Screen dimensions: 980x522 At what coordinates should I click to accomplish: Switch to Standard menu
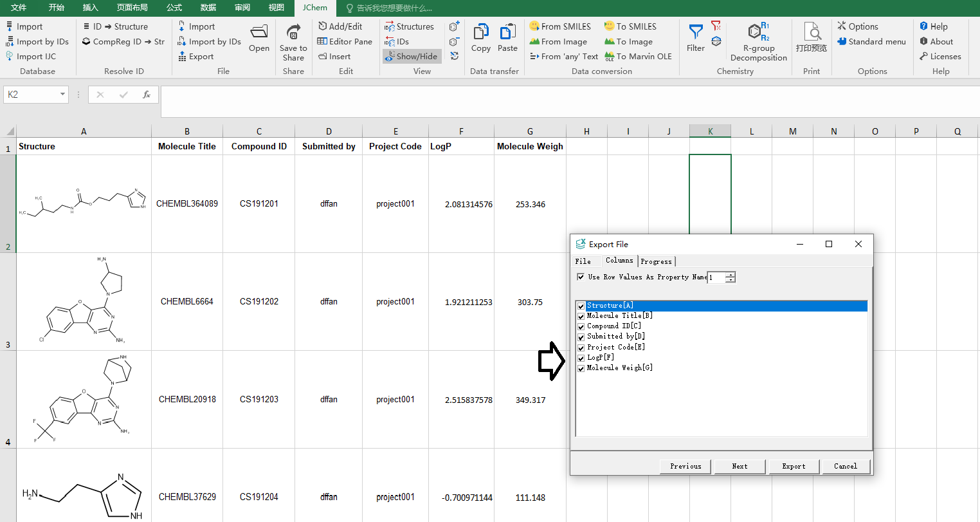point(871,41)
